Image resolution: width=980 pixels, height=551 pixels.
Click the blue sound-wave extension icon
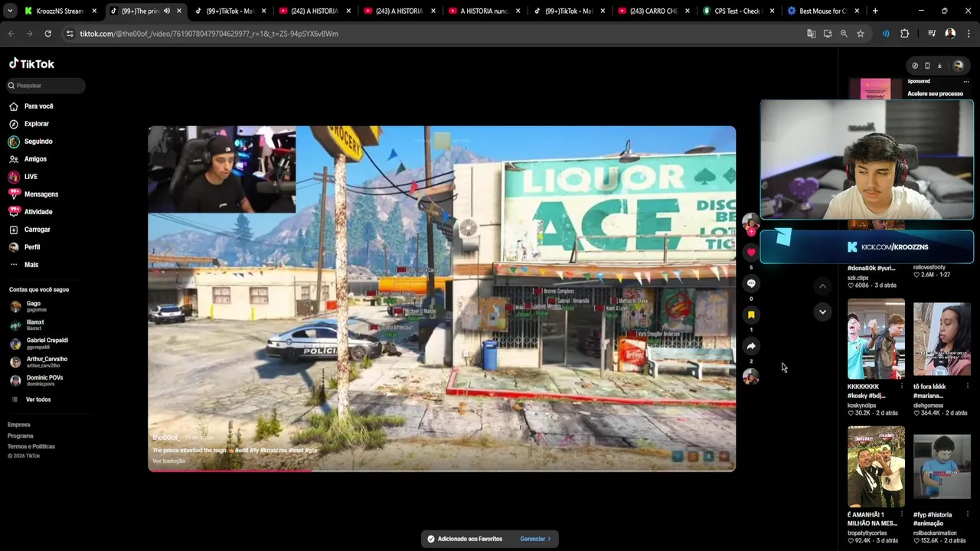(886, 34)
